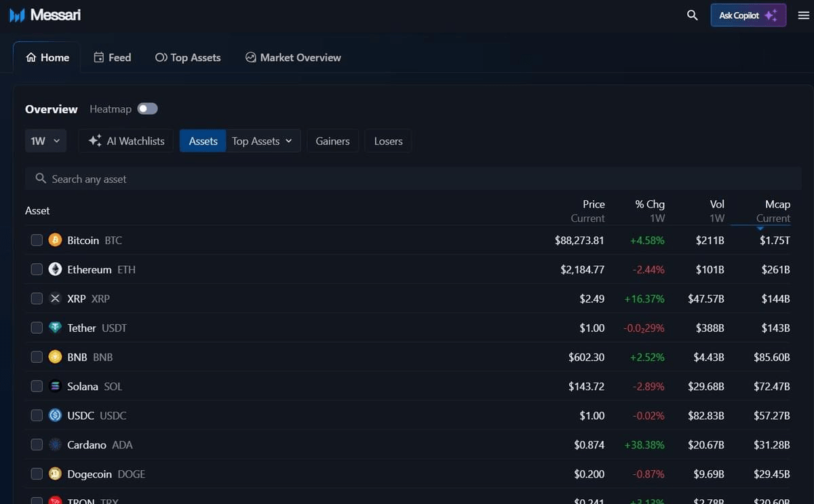Open the Market Overview tab
The width and height of the screenshot is (814, 504).
click(293, 58)
